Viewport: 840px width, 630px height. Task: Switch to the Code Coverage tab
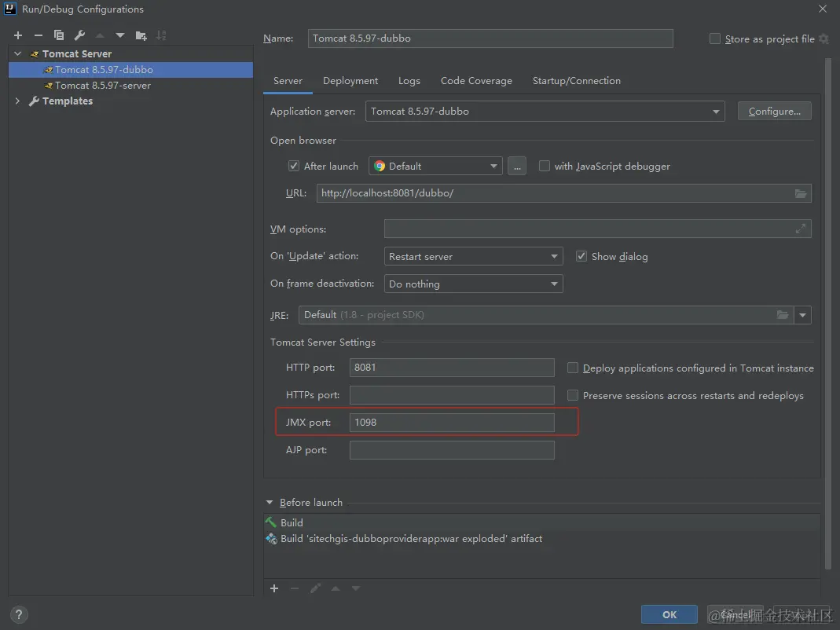click(x=476, y=81)
